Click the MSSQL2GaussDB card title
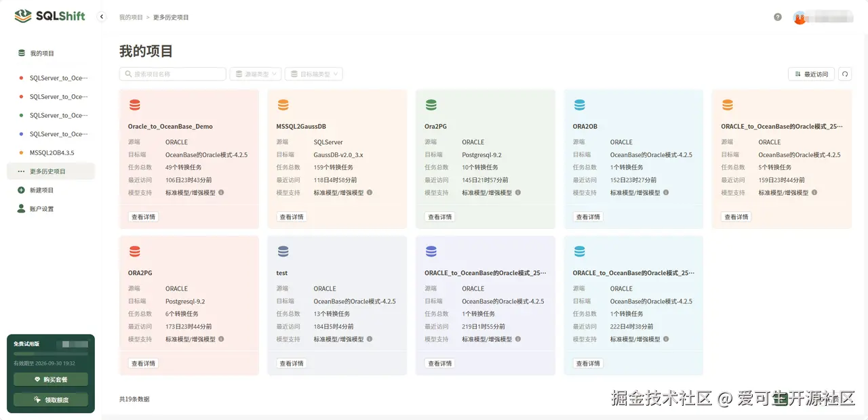The height and width of the screenshot is (420, 868). click(301, 127)
